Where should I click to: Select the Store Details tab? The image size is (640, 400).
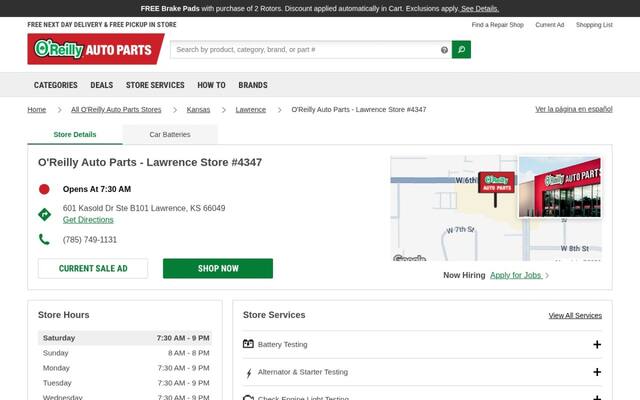tap(75, 134)
